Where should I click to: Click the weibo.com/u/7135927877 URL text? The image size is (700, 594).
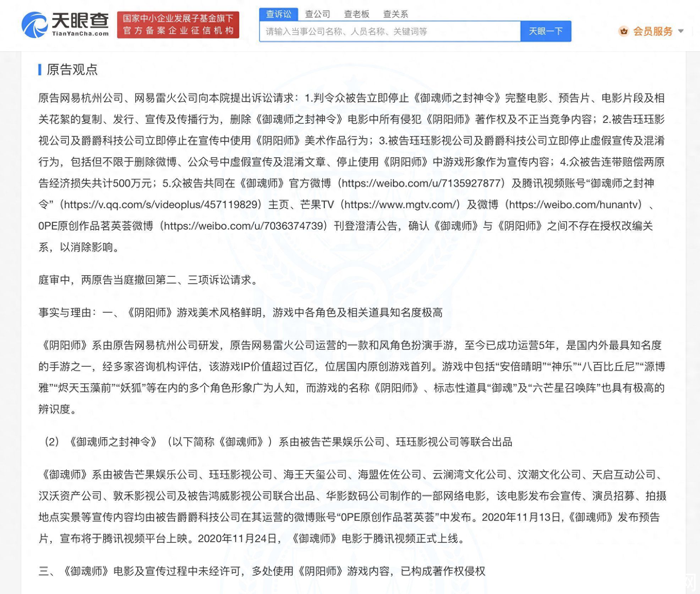coord(421,183)
